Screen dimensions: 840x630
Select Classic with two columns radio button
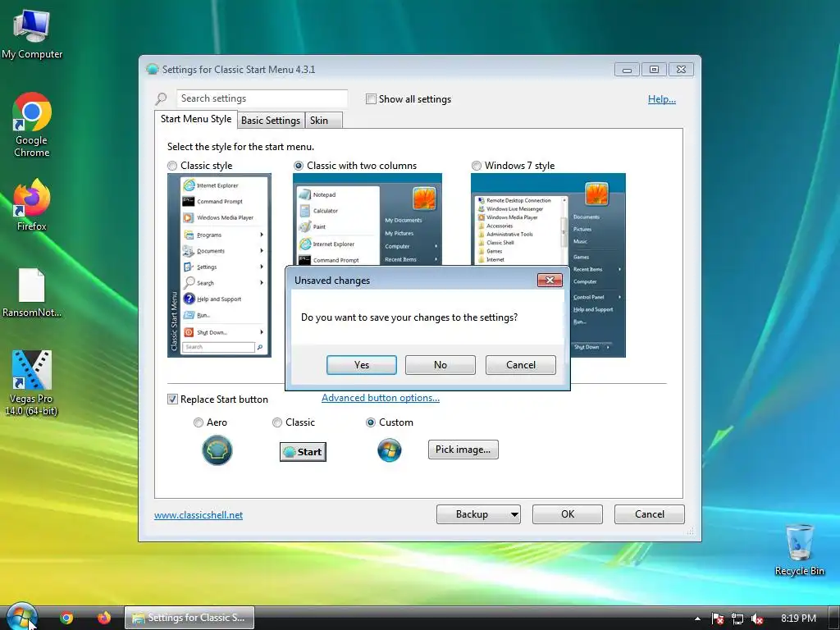pyautogui.click(x=299, y=166)
